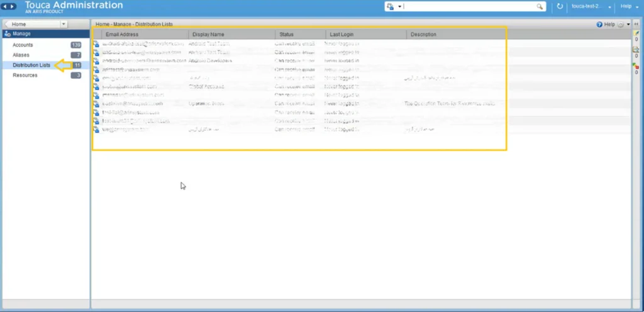
Task: Sort by the Status column
Action: 300,35
